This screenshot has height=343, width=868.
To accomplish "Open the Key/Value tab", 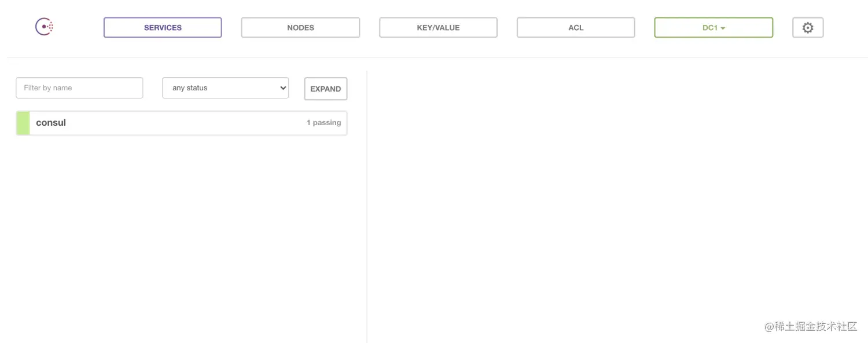I will pyautogui.click(x=438, y=27).
